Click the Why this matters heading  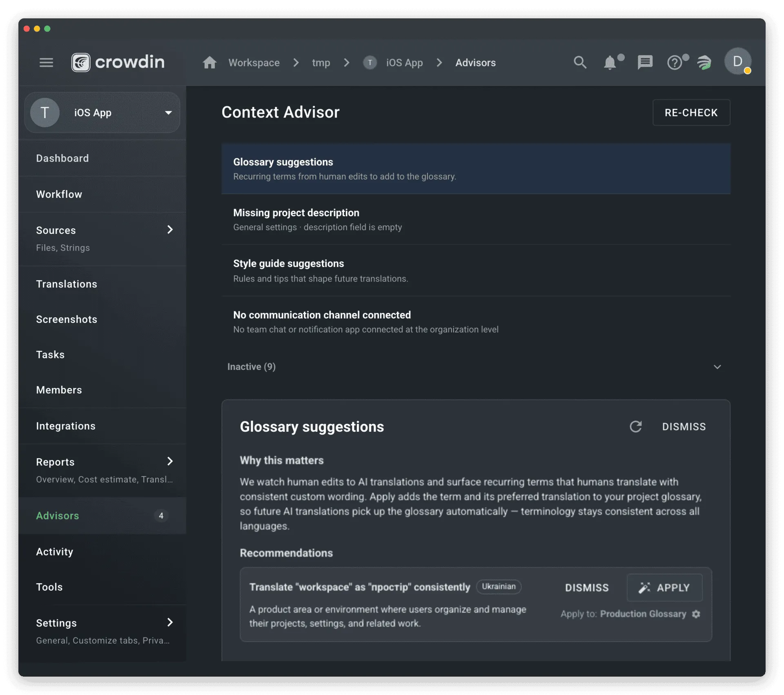(281, 460)
